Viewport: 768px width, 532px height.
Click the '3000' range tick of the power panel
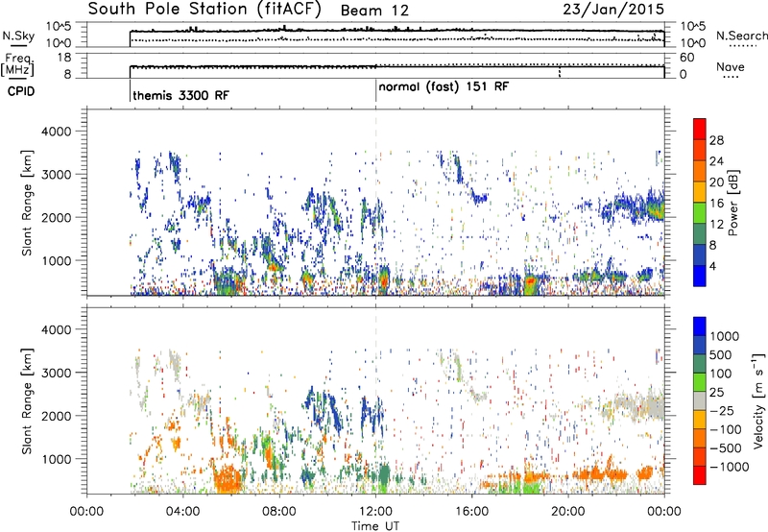pos(56,175)
